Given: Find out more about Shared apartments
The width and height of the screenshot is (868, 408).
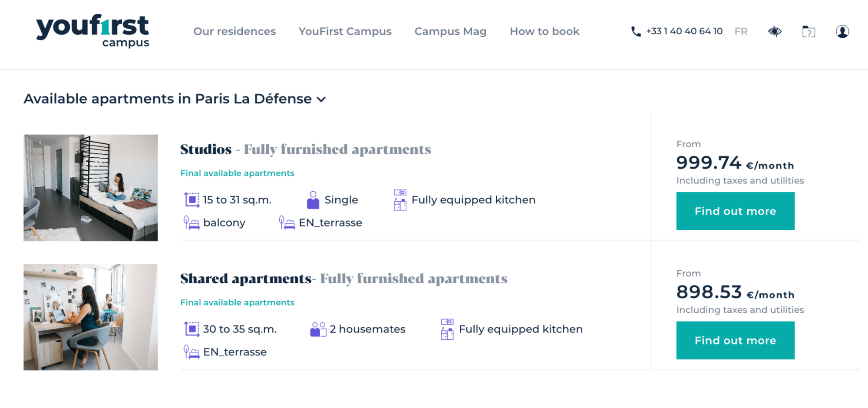Looking at the screenshot, I should pyautogui.click(x=735, y=340).
